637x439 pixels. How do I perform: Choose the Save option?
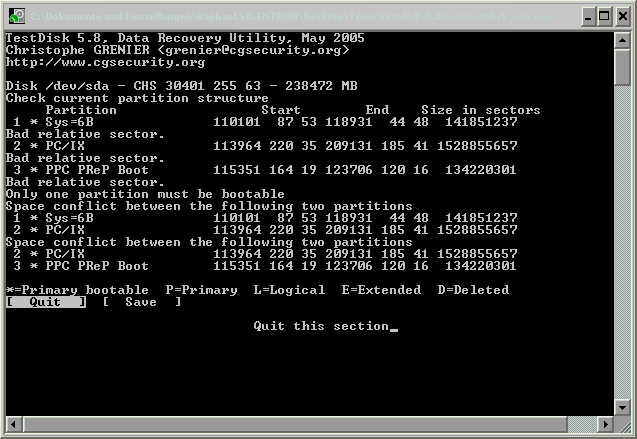coord(141,302)
